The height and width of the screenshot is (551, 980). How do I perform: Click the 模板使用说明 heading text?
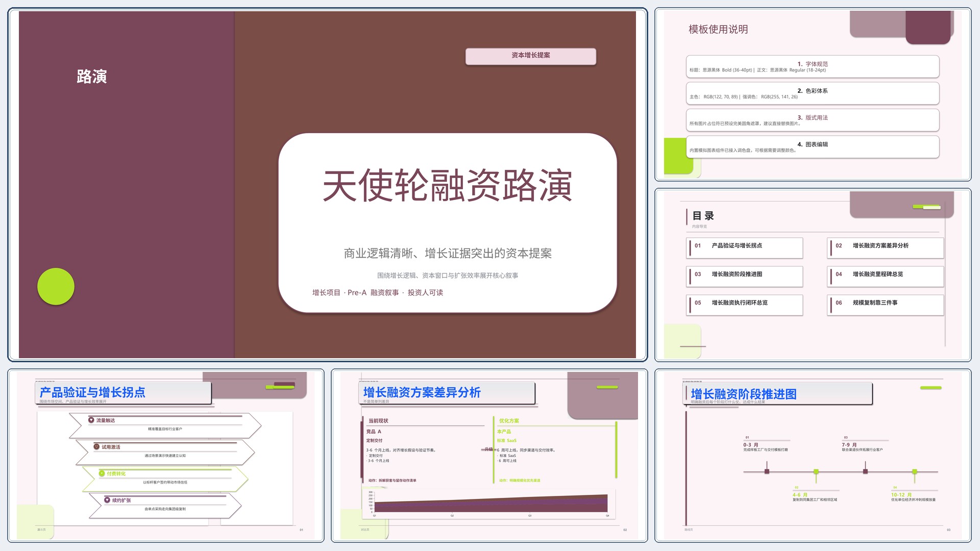718,30
